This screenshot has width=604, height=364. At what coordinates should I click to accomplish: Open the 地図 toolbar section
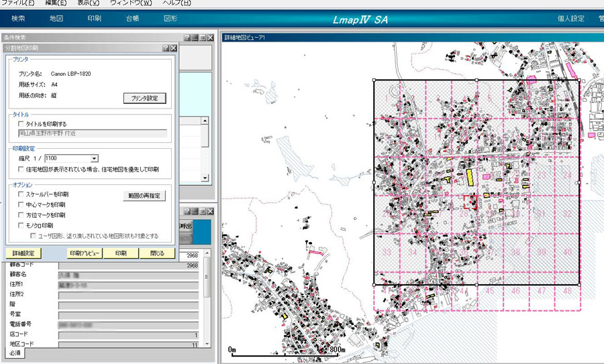[56, 19]
